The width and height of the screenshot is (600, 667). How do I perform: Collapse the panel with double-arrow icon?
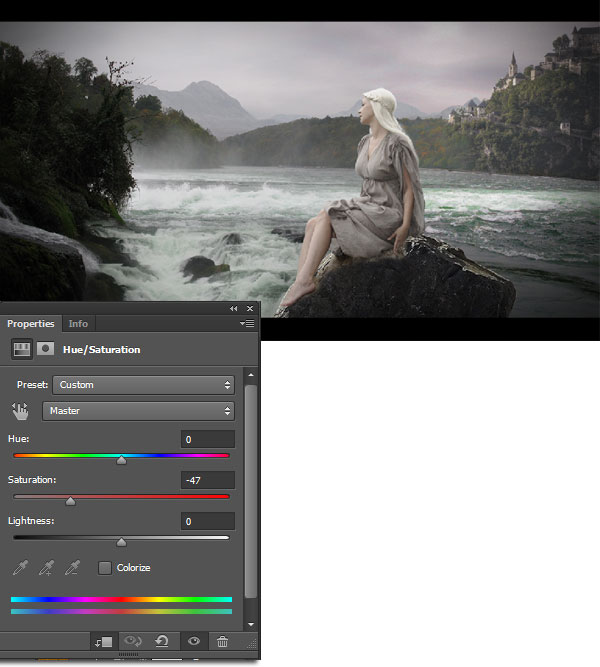point(234,309)
